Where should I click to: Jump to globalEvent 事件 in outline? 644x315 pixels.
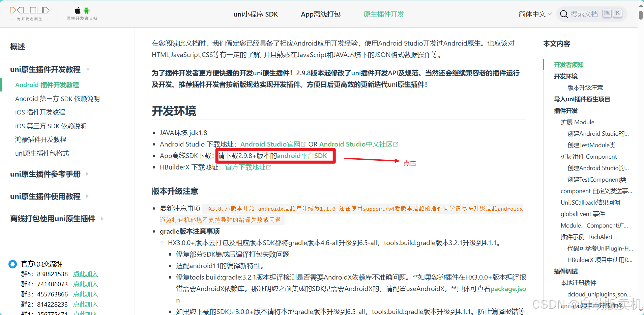click(583, 214)
